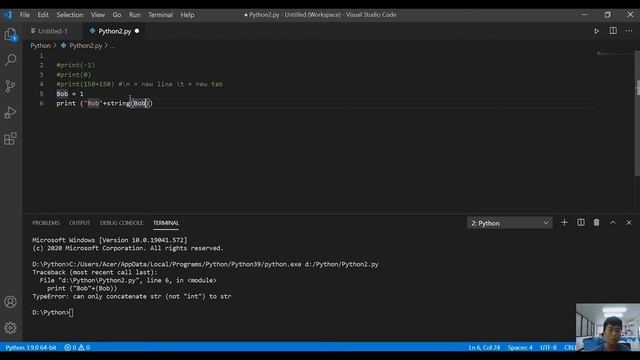The image size is (640, 360).
Task: Split the editor to the right
Action: tap(613, 31)
